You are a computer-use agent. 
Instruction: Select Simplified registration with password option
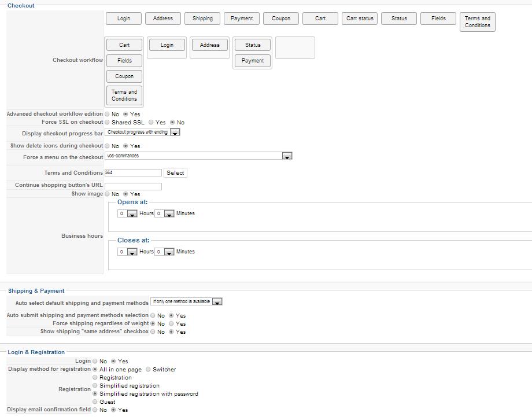click(95, 394)
